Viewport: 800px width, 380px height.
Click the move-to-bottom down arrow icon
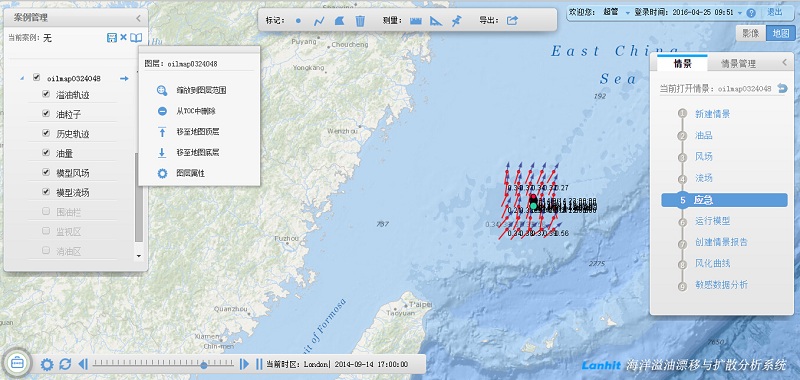162,153
